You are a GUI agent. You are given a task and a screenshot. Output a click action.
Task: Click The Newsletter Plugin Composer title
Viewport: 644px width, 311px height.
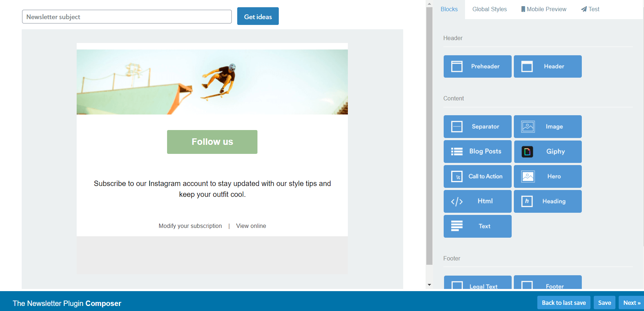pyautogui.click(x=67, y=303)
